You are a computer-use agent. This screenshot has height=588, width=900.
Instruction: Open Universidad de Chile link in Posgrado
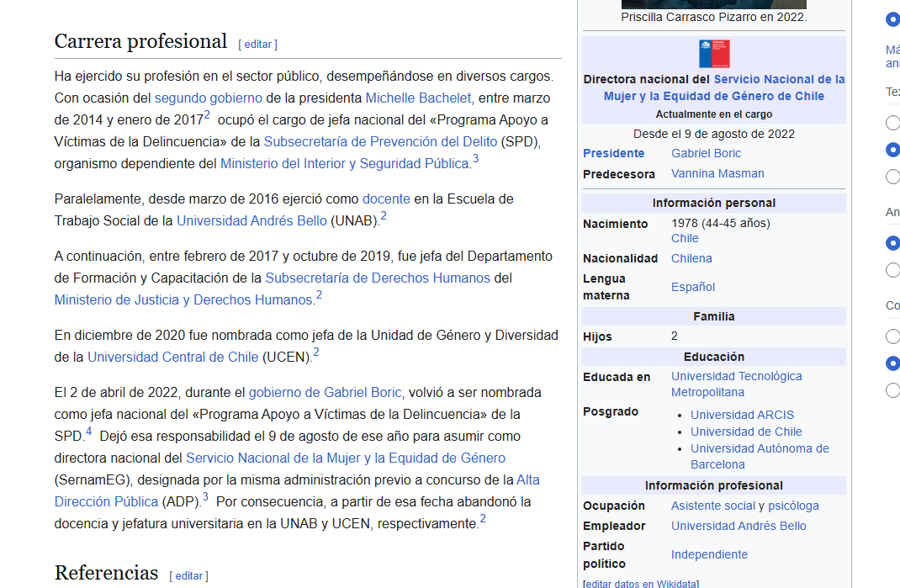click(746, 432)
